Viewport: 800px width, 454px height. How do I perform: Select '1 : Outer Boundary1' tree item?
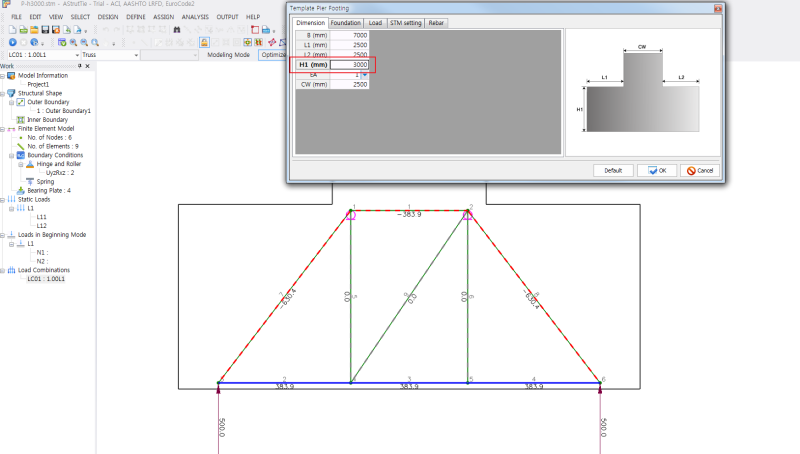[x=64, y=111]
